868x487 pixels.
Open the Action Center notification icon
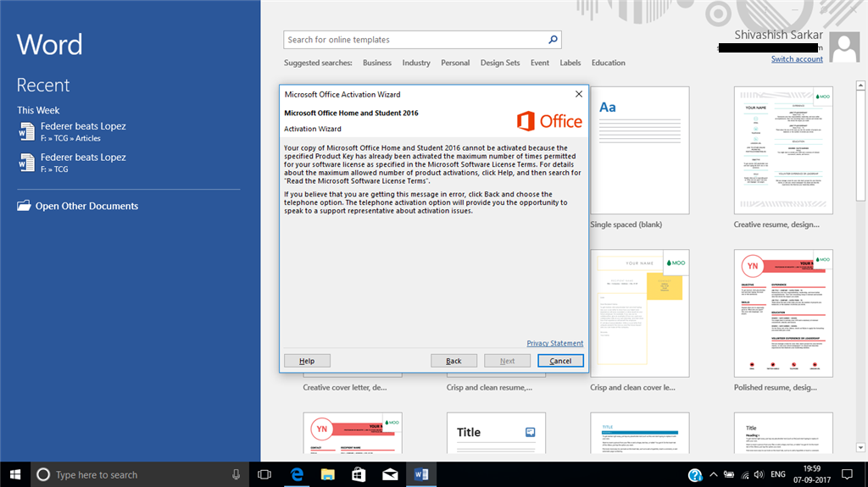click(847, 474)
